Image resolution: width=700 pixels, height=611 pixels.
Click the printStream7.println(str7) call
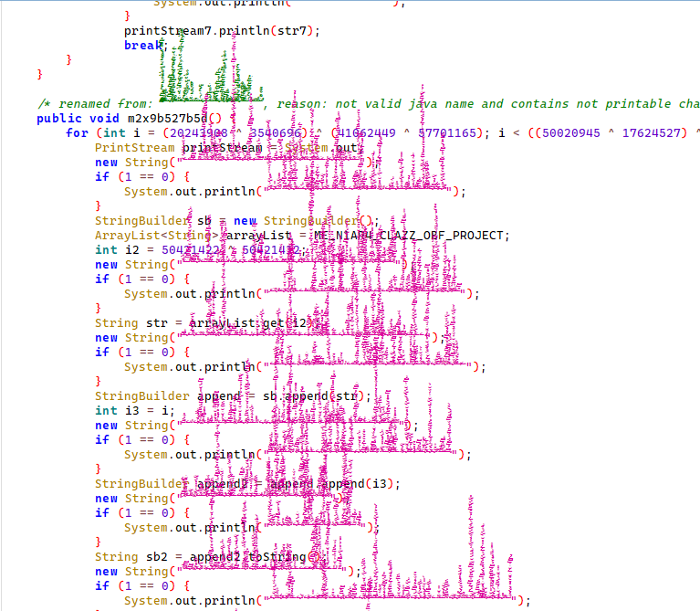pos(222,30)
